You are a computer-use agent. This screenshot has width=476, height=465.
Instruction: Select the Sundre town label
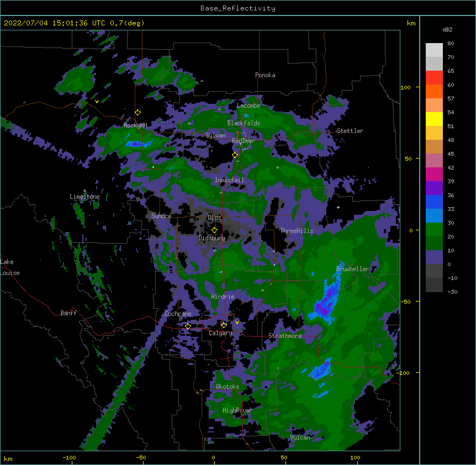coord(161,216)
